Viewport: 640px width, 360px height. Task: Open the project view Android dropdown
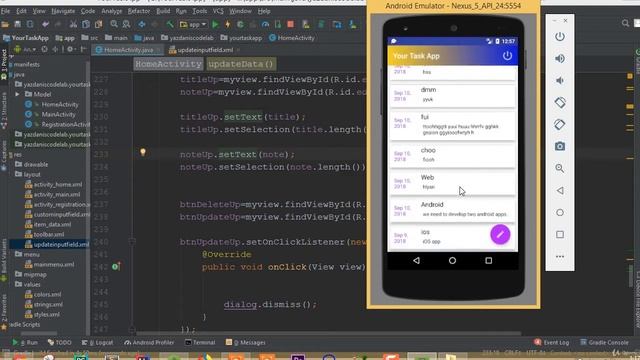point(24,49)
